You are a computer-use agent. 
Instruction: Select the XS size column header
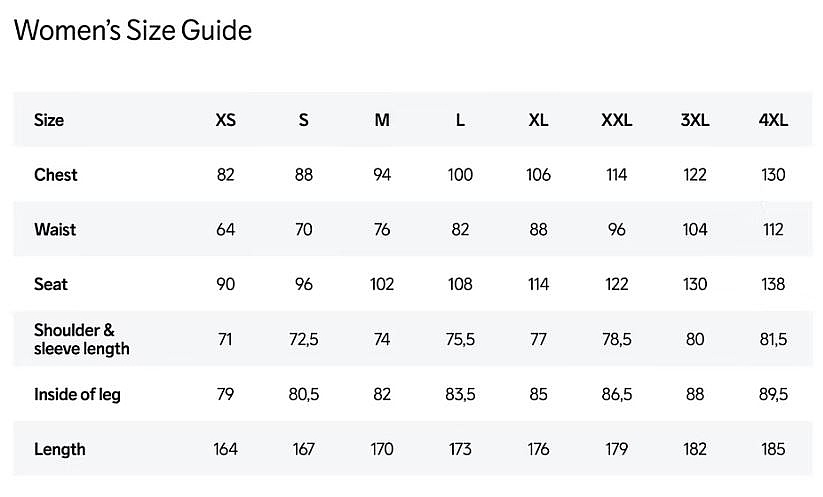click(x=226, y=120)
